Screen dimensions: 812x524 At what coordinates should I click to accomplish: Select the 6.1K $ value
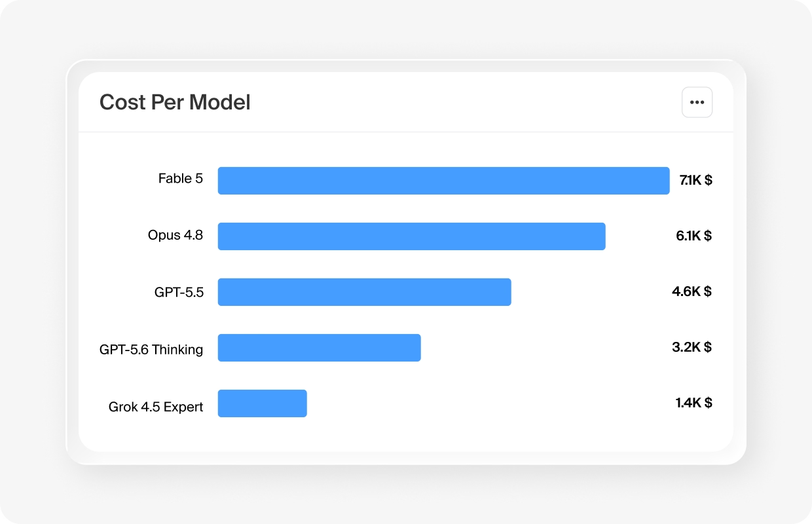click(694, 236)
